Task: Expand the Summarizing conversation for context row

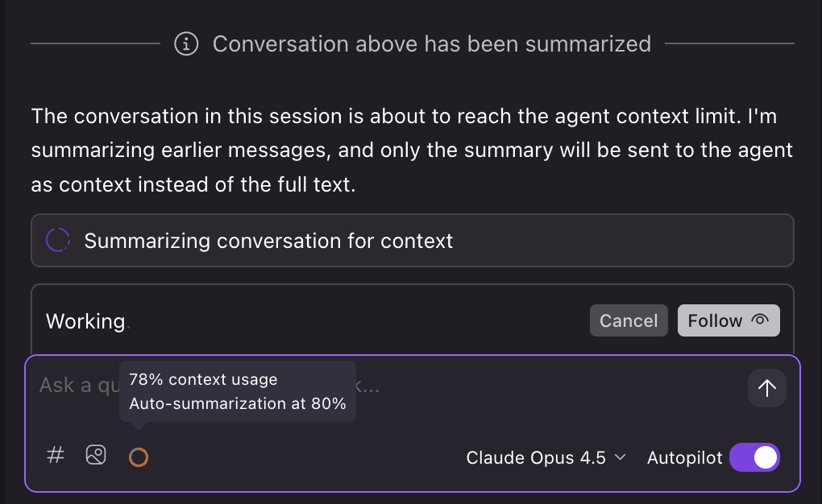Action: point(412,240)
